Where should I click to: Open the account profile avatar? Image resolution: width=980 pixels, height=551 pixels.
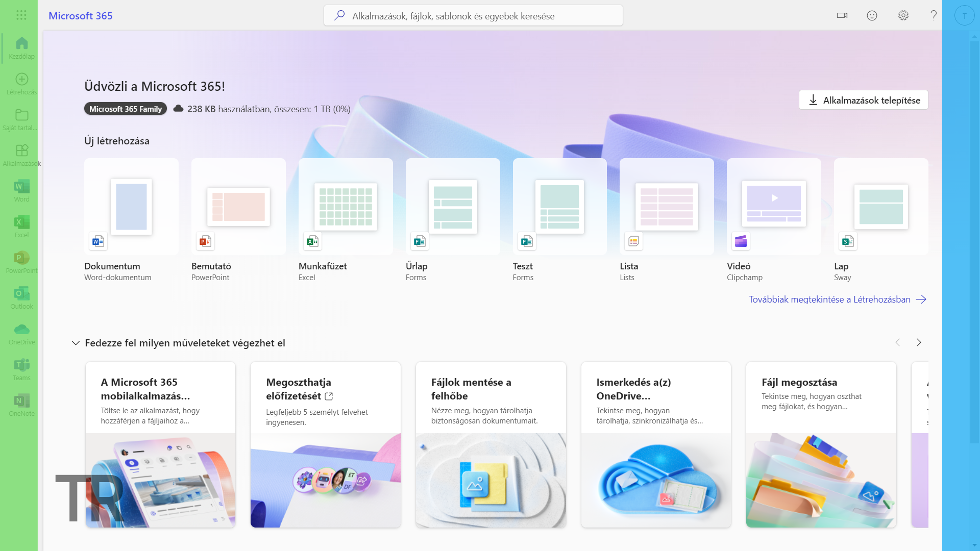(x=964, y=16)
